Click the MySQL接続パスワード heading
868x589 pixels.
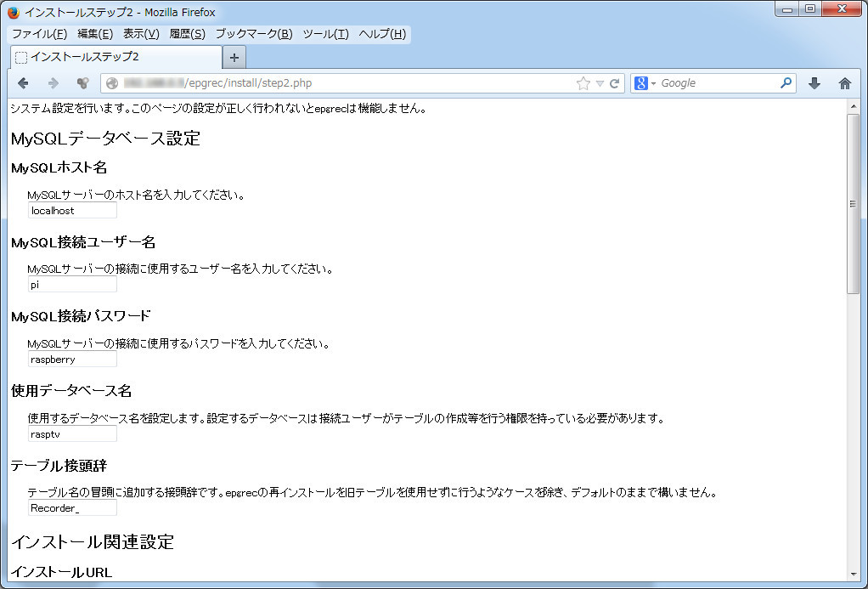point(81,316)
